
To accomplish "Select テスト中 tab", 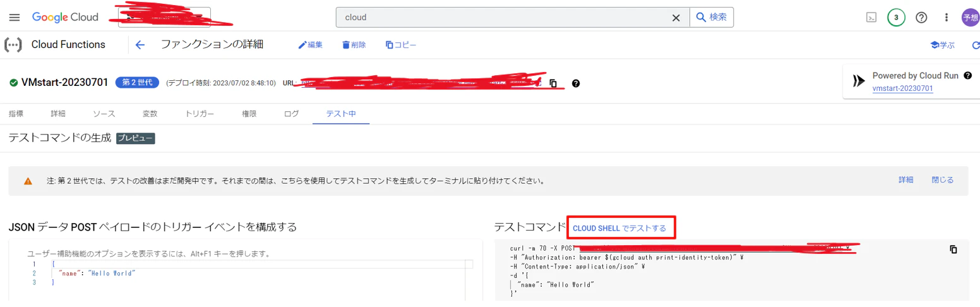I will point(341,114).
